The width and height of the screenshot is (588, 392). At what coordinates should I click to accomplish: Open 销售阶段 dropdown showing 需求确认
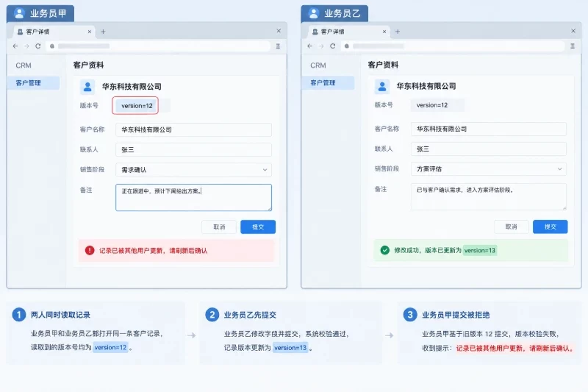193,170
